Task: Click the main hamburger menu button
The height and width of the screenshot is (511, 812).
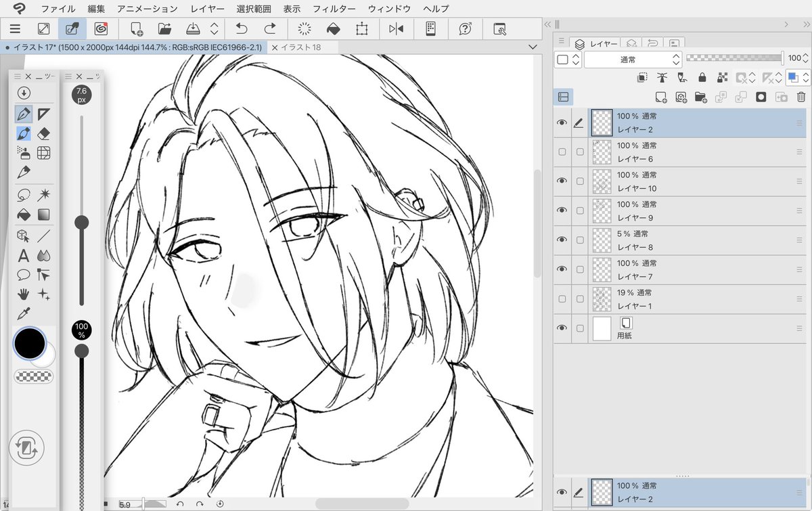Action: (15, 28)
